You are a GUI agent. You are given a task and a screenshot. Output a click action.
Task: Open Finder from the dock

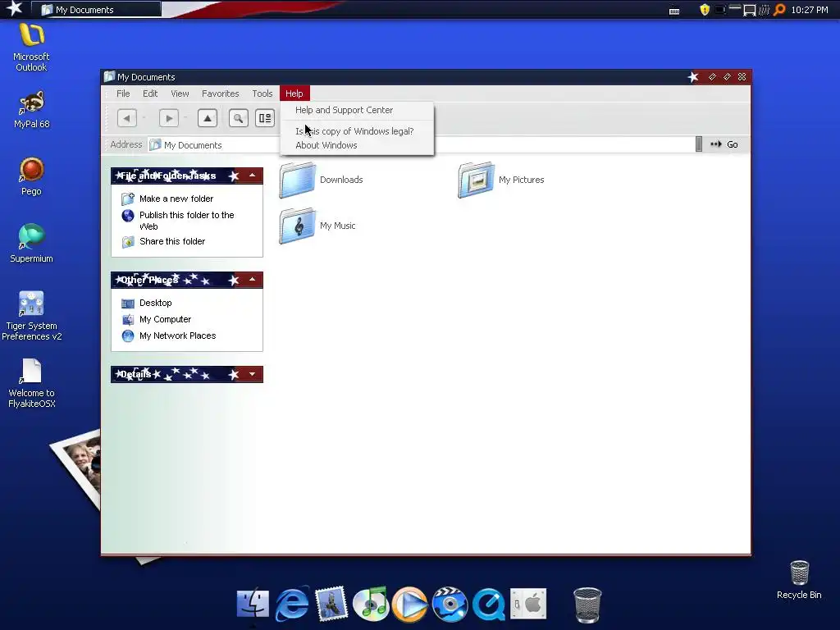pyautogui.click(x=253, y=605)
